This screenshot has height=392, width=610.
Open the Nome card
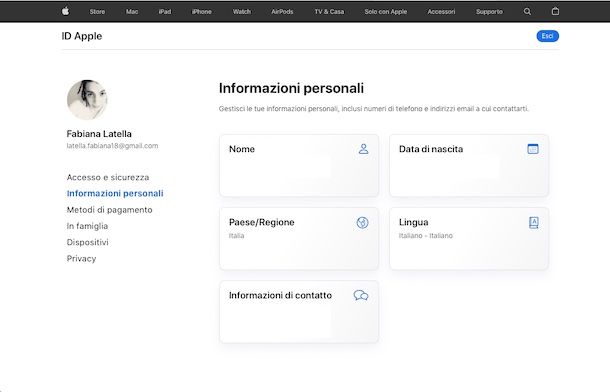(x=299, y=165)
